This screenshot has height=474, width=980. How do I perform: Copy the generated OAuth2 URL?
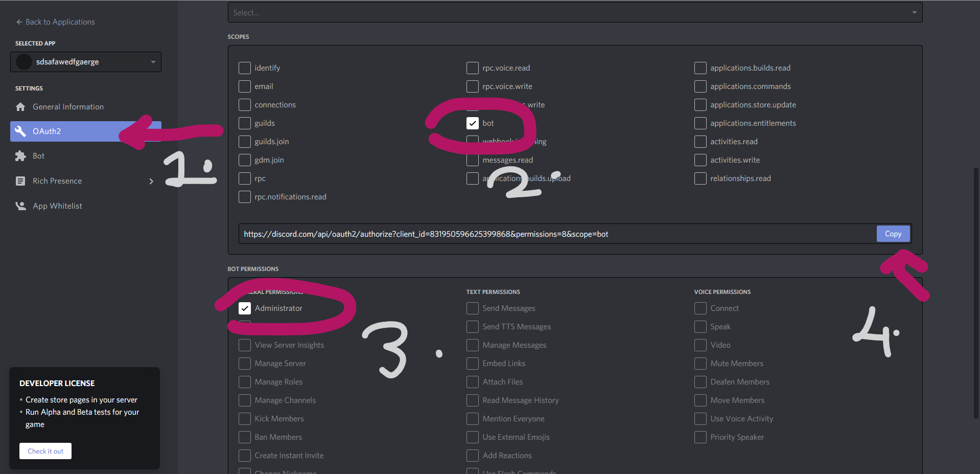click(893, 234)
